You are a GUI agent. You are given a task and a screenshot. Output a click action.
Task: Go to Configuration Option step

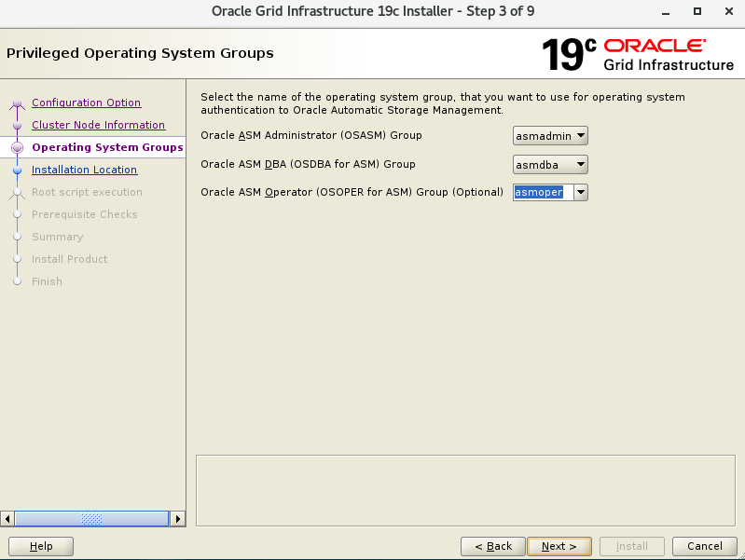(x=86, y=102)
